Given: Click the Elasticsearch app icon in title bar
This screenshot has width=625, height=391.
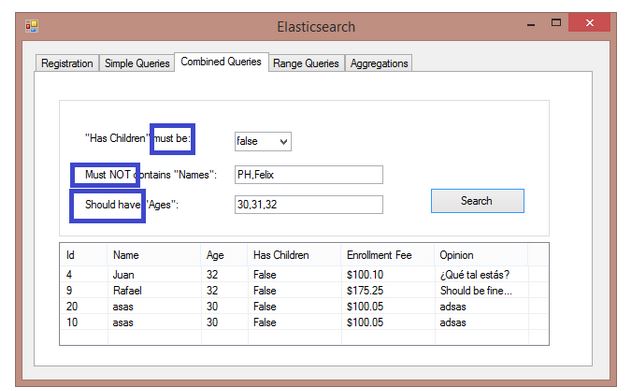Looking at the screenshot, I should [31, 26].
